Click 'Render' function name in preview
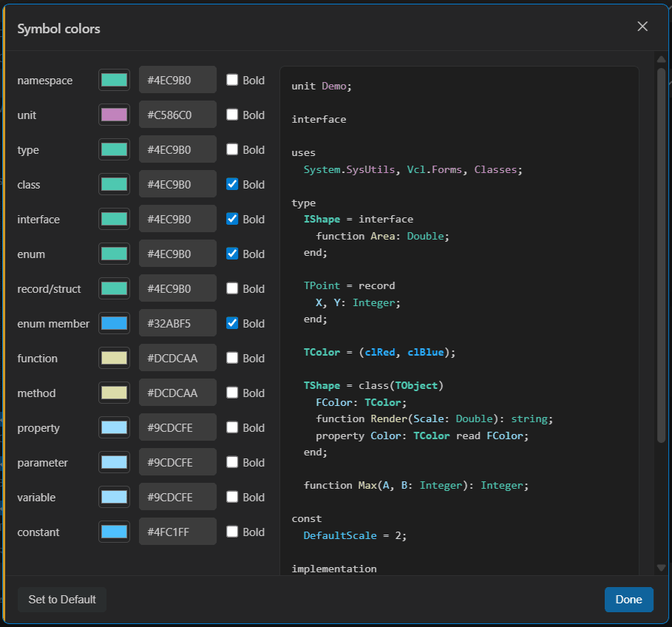The image size is (672, 627). click(389, 418)
